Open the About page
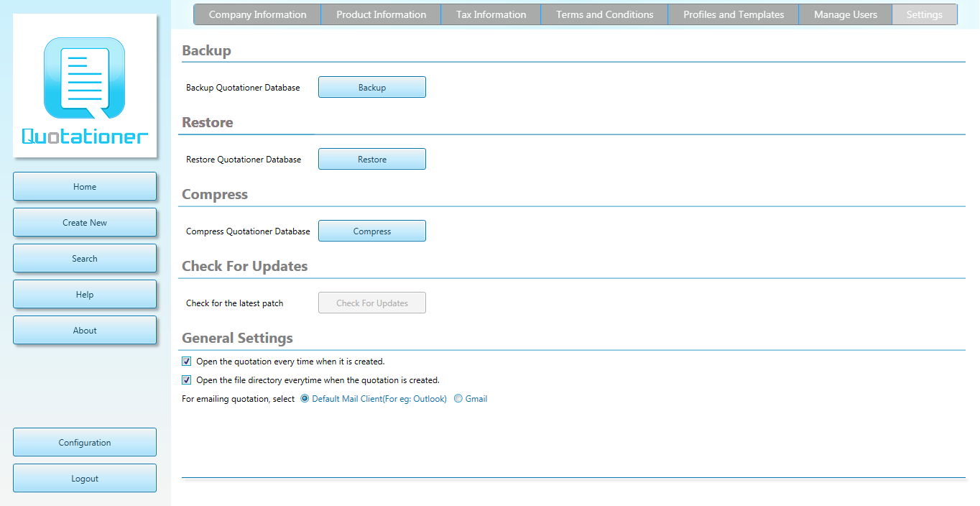This screenshot has width=980, height=506. (85, 330)
